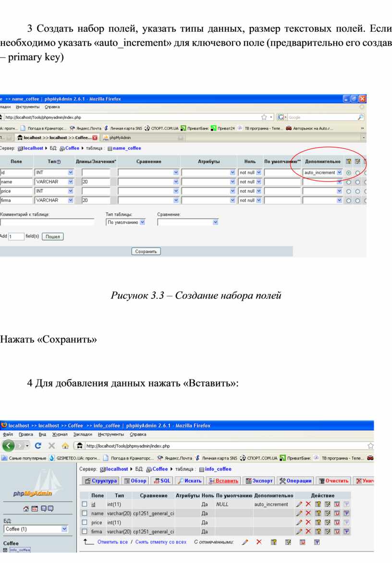The image size is (392, 563).
Task: Select the primary key radio for id row
Action: click(348, 172)
